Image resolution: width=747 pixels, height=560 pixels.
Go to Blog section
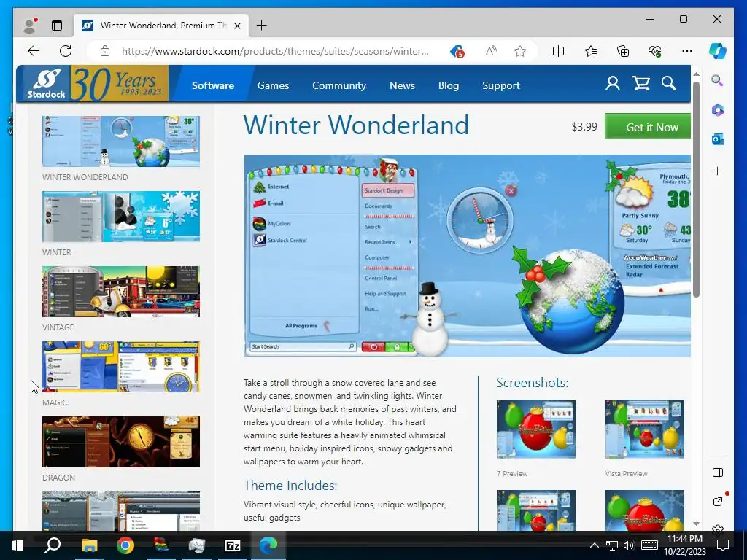(x=449, y=85)
